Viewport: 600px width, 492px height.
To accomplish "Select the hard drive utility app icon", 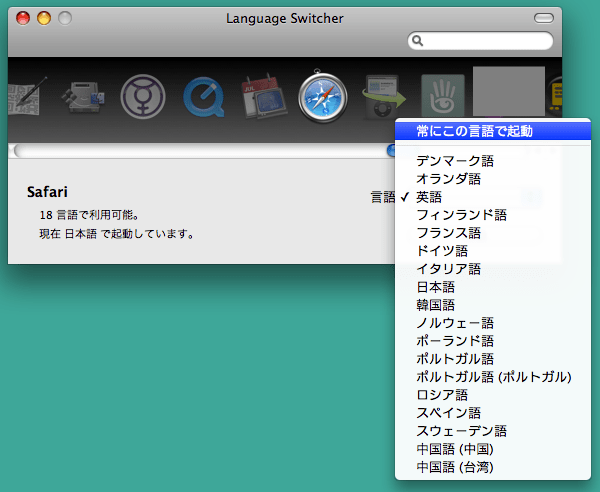I will [84, 97].
